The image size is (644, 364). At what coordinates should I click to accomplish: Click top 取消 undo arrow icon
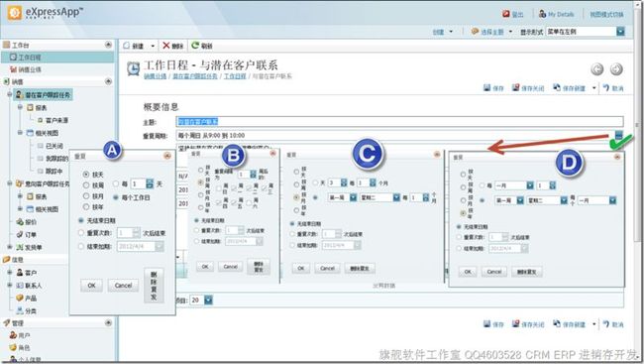click(605, 87)
